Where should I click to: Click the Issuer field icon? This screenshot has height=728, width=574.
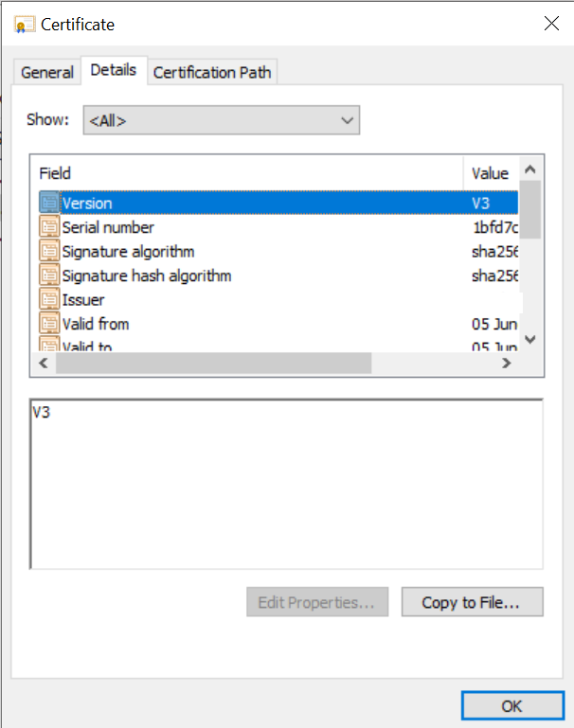[48, 300]
